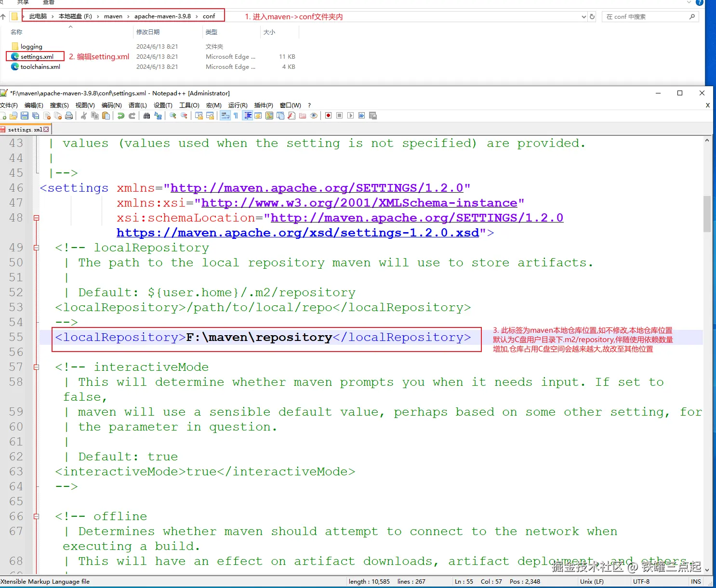716x588 pixels.
Task: Click the 在 conf 中搜索 search box
Action: point(650,16)
